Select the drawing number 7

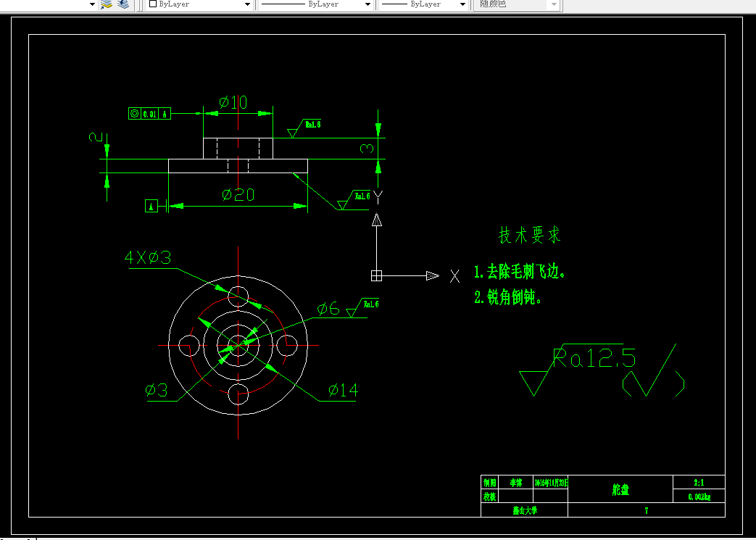(647, 510)
